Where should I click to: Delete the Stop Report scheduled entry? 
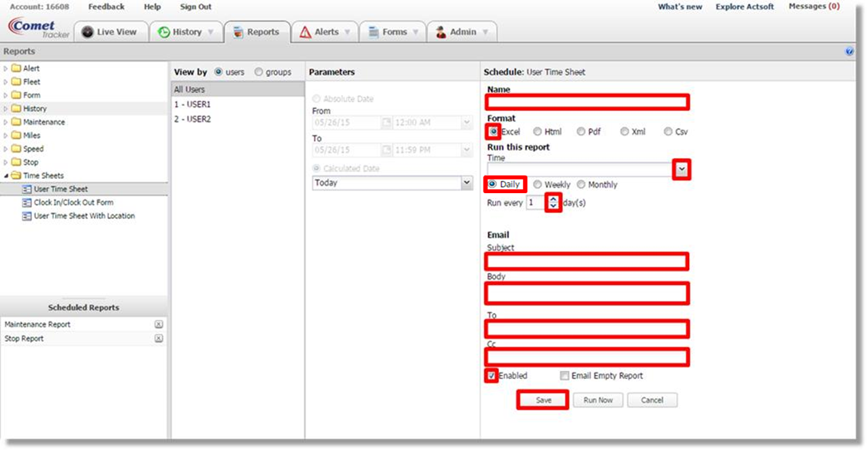[x=158, y=339]
